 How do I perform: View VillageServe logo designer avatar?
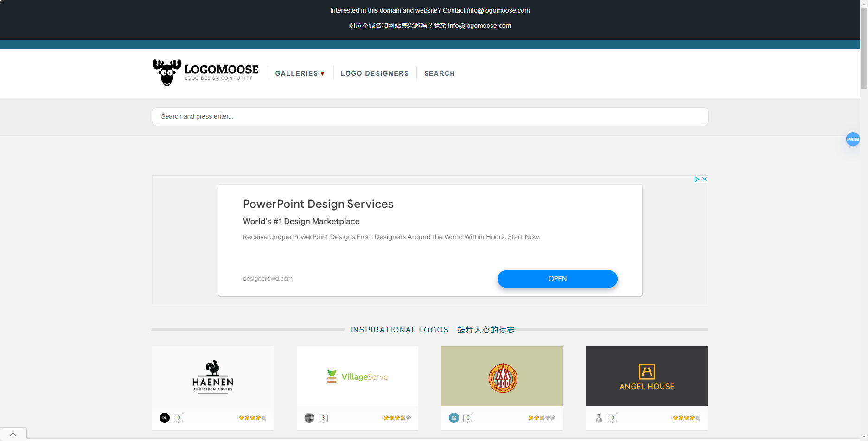coord(309,418)
